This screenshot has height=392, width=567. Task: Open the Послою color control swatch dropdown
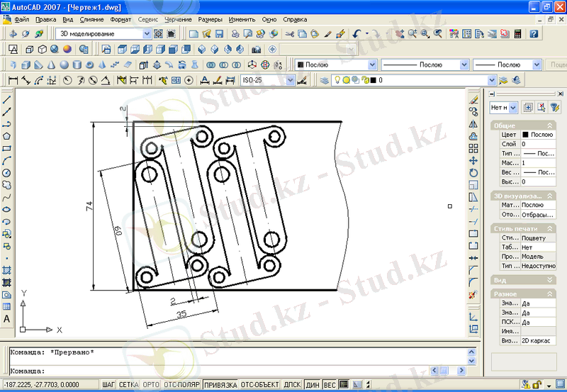point(373,65)
